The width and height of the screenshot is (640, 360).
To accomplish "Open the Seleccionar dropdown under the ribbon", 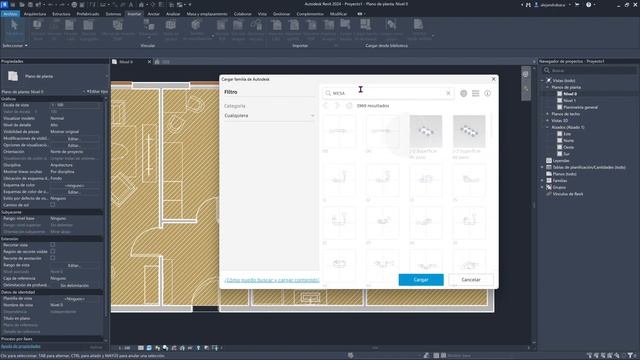I will click(15, 46).
